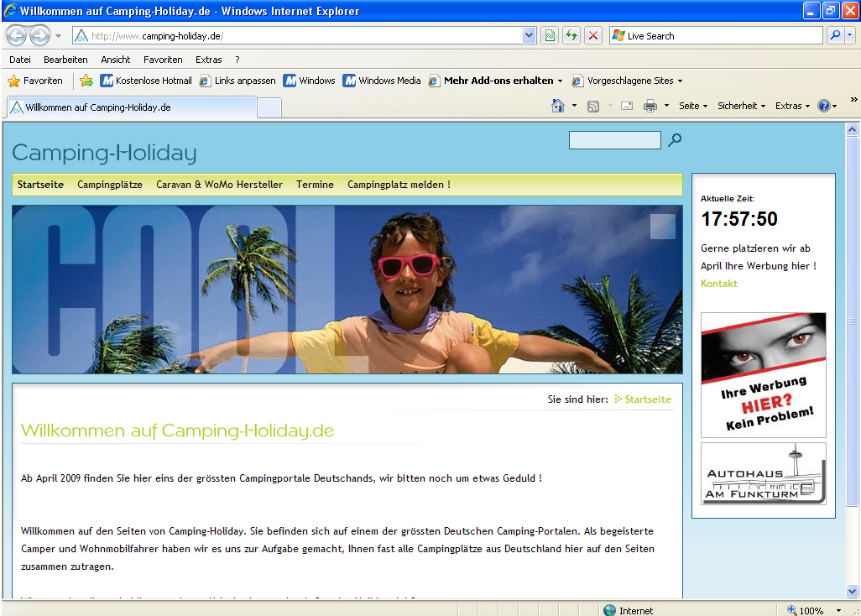Click the browser Back arrow button
Screen dimensions: 861x616
click(x=17, y=36)
